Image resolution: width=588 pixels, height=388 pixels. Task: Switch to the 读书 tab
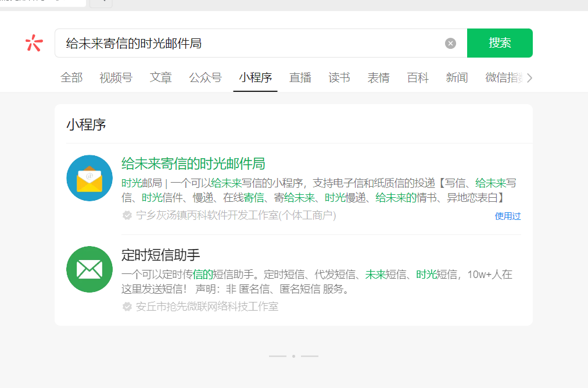(x=339, y=78)
